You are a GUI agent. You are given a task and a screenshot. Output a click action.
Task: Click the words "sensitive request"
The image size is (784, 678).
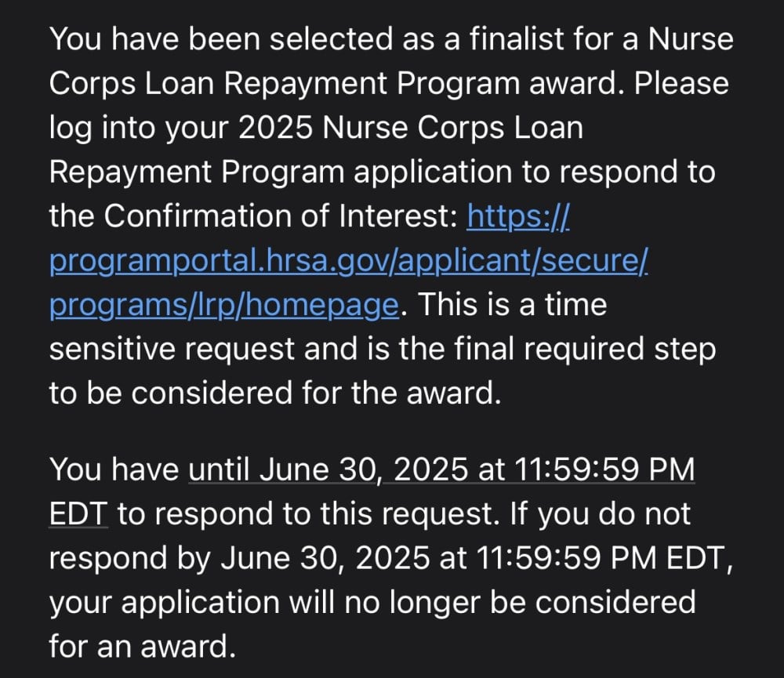coord(172,349)
